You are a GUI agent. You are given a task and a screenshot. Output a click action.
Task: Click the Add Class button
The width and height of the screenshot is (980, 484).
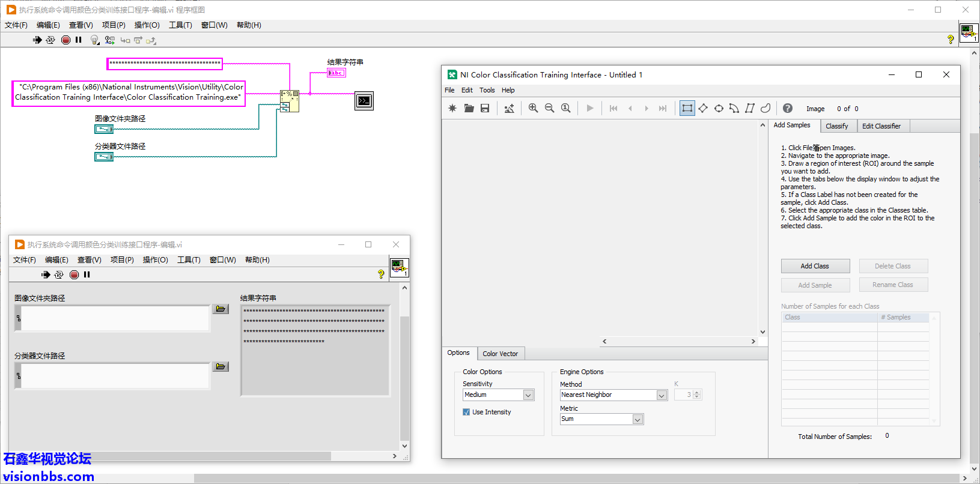[815, 266]
